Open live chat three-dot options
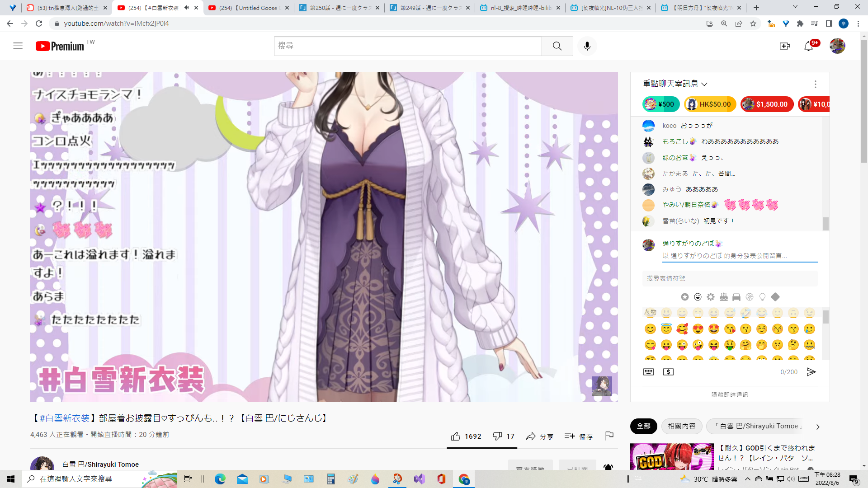Viewport: 868px width, 488px height. coord(815,84)
